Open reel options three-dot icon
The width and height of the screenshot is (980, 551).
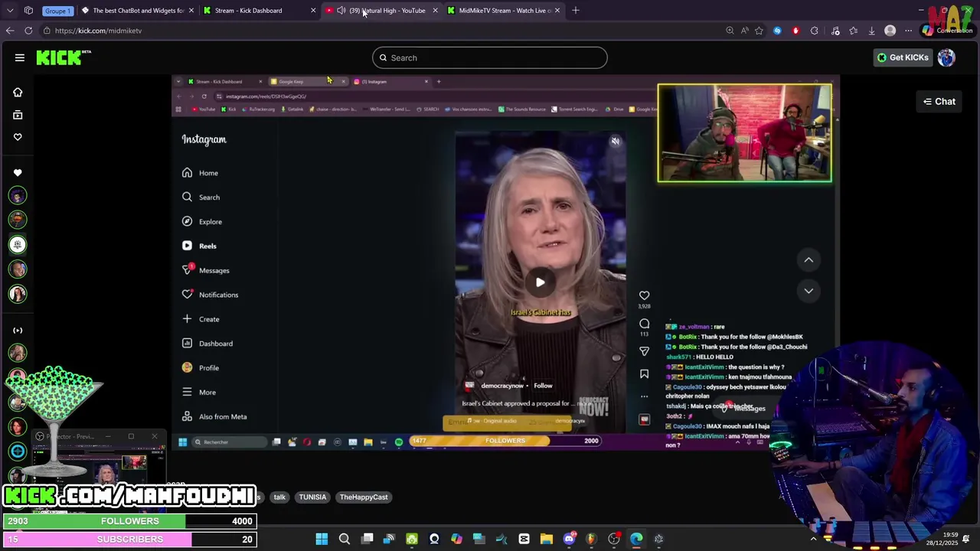click(x=644, y=396)
